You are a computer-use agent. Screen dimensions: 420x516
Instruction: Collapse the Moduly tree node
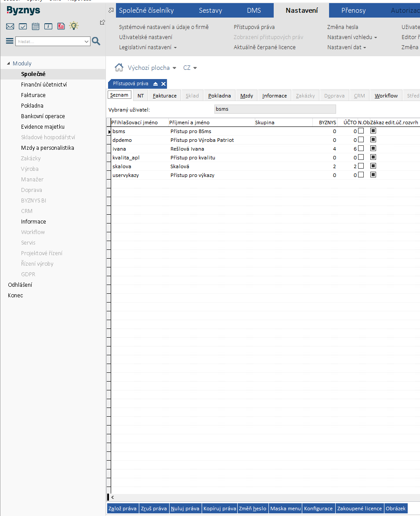coord(8,64)
